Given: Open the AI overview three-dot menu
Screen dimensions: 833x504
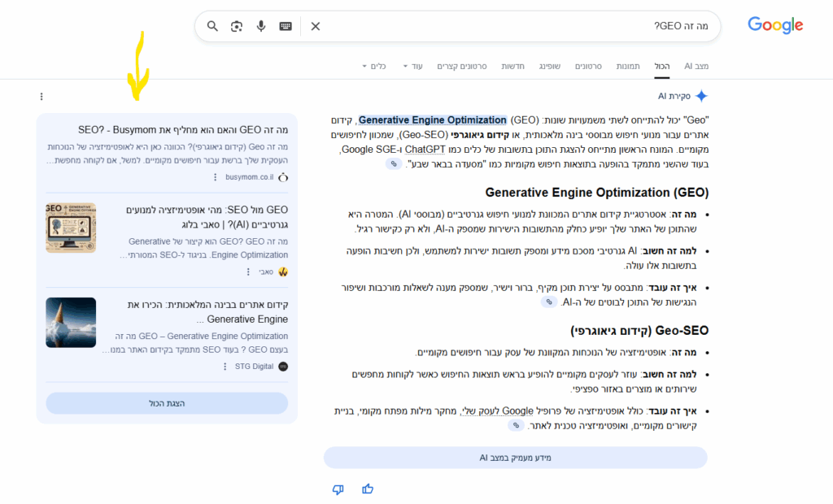Looking at the screenshot, I should (x=41, y=96).
